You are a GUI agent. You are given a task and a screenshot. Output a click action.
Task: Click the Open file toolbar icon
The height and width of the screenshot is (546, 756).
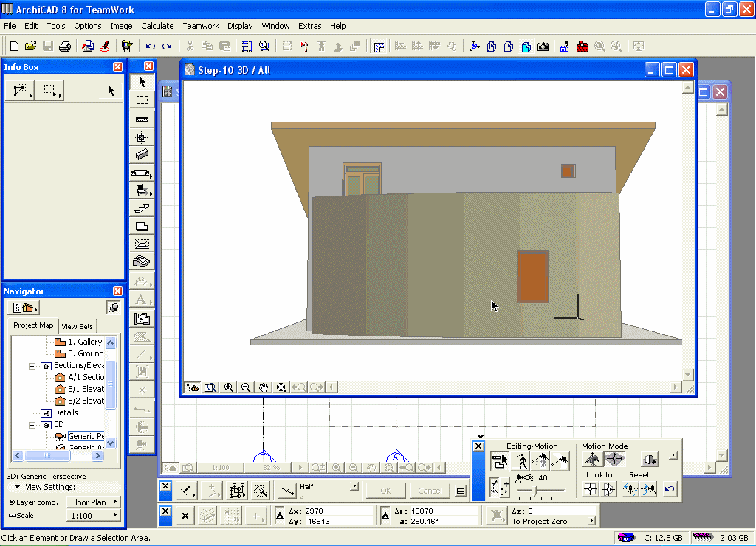(30, 46)
